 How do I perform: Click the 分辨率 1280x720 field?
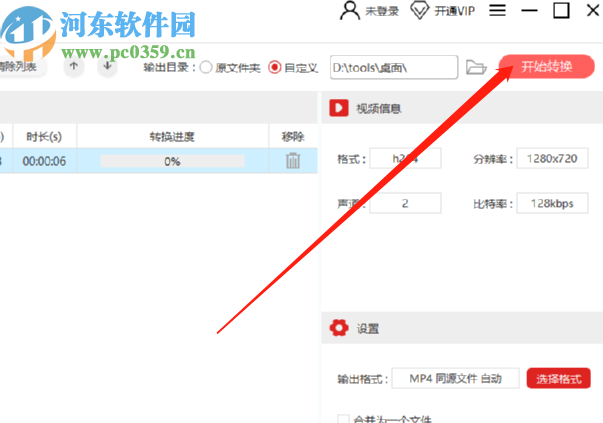coord(552,158)
